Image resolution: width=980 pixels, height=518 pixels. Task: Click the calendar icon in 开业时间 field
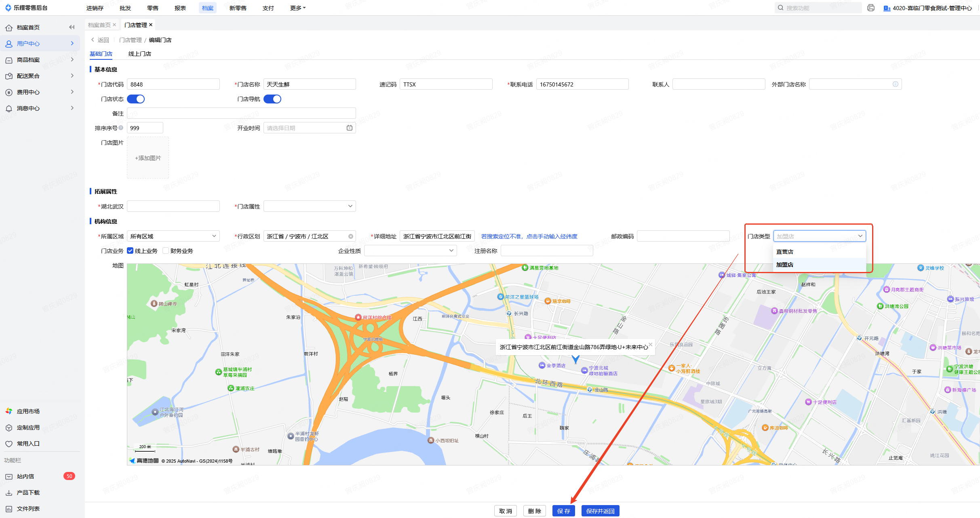click(x=350, y=128)
